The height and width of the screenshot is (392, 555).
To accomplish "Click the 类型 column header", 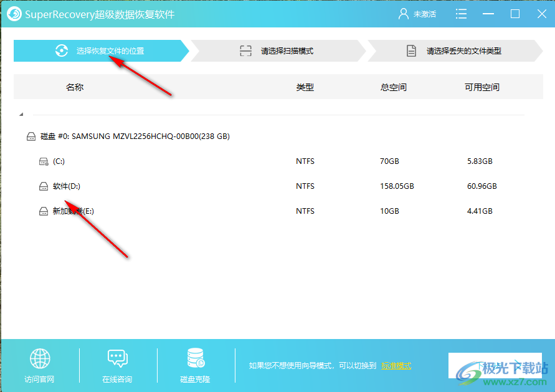I will [305, 87].
